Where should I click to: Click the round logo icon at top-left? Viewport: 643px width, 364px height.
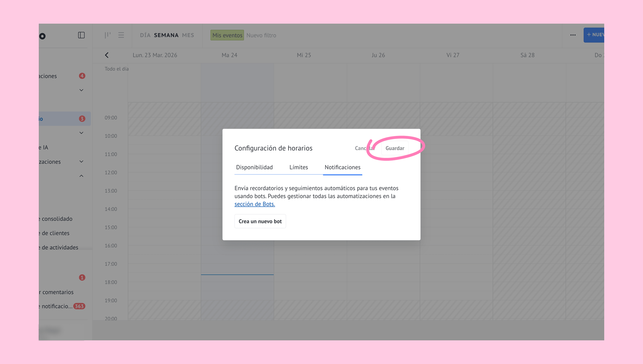(43, 36)
